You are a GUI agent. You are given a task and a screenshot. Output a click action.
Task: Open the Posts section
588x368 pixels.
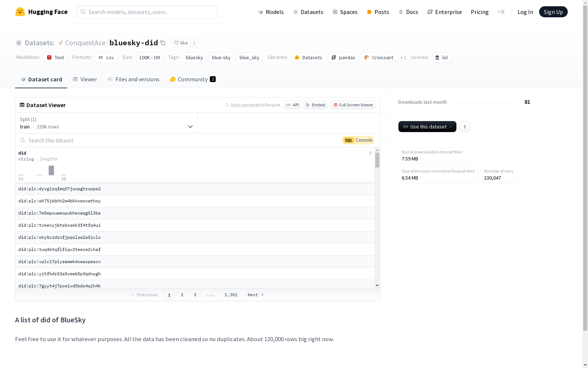coord(378,12)
